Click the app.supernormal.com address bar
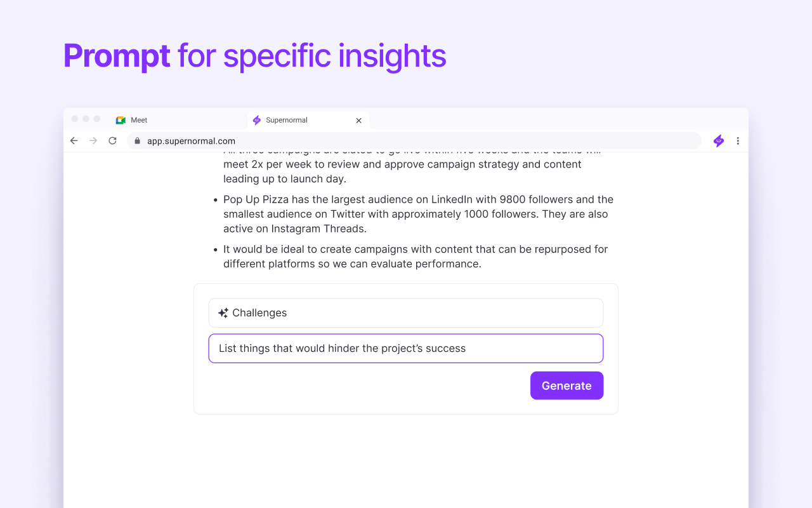Viewport: 812px width, 508px height. coord(414,141)
